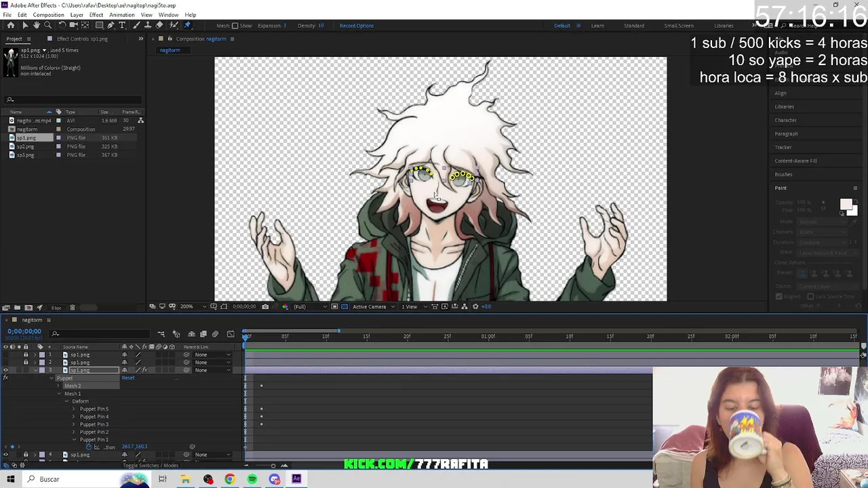Select the Selection arrow tool

25,25
